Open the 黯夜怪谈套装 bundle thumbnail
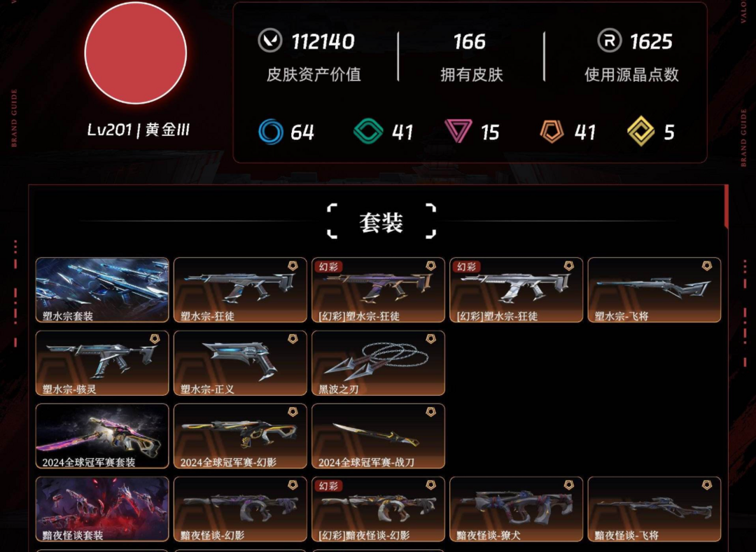Image resolution: width=756 pixels, height=552 pixels. 102,509
